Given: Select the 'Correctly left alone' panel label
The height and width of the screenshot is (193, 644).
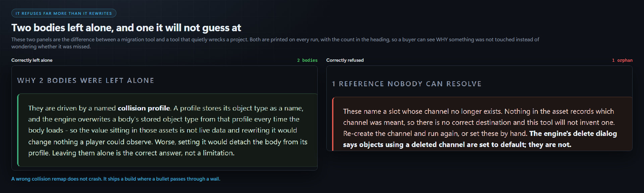Looking at the screenshot, I should point(32,60).
